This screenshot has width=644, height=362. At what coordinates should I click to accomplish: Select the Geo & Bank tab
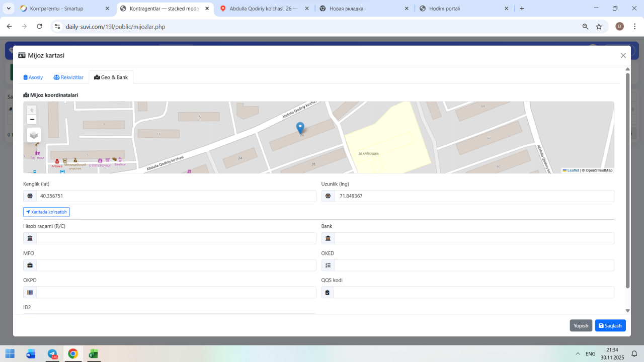(111, 77)
